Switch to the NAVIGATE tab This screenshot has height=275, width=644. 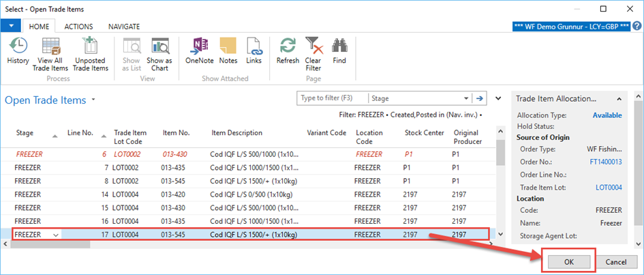point(124,27)
